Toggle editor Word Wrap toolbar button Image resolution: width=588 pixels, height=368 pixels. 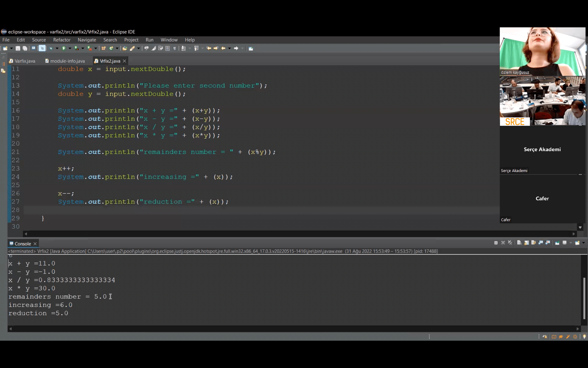point(160,48)
